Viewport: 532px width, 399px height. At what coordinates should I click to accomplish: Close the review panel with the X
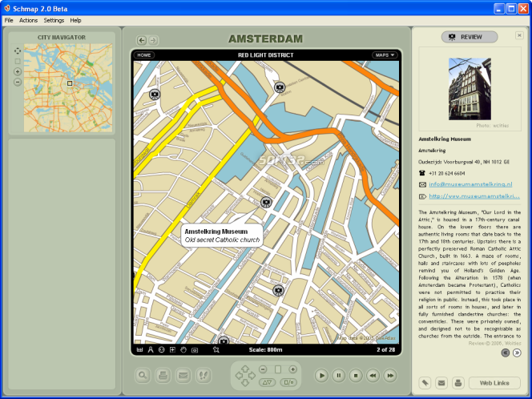[x=519, y=35]
